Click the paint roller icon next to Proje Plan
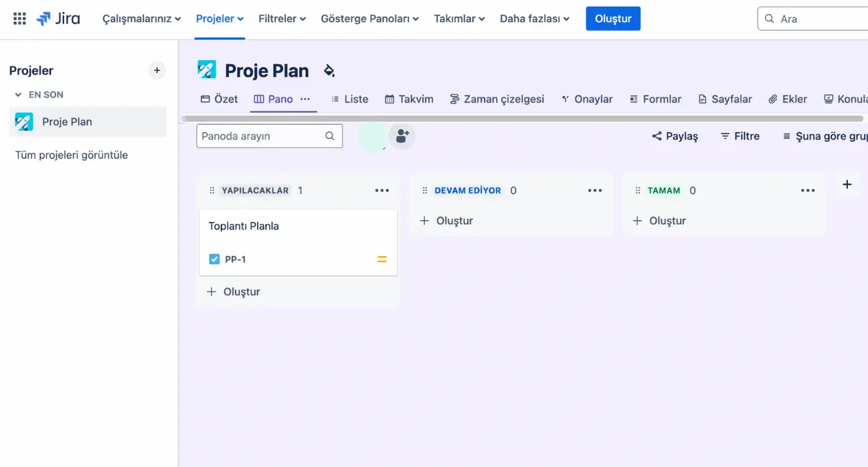 [x=329, y=69]
